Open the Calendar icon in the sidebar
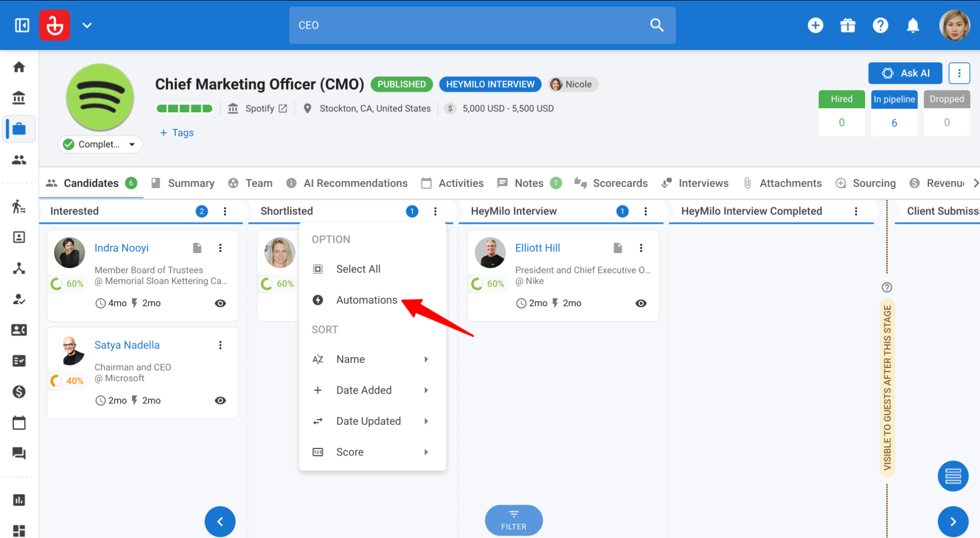 [x=19, y=423]
